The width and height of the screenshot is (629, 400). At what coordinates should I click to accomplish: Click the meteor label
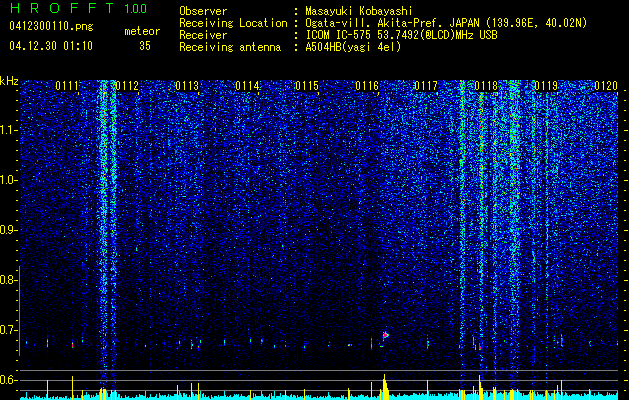(x=142, y=31)
